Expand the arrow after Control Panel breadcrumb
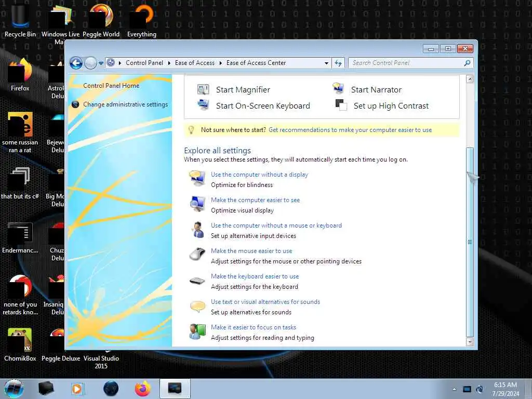 [169, 63]
